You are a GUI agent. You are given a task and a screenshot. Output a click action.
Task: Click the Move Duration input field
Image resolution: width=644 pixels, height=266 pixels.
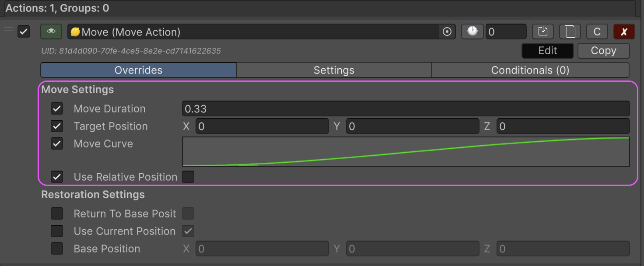(x=406, y=108)
